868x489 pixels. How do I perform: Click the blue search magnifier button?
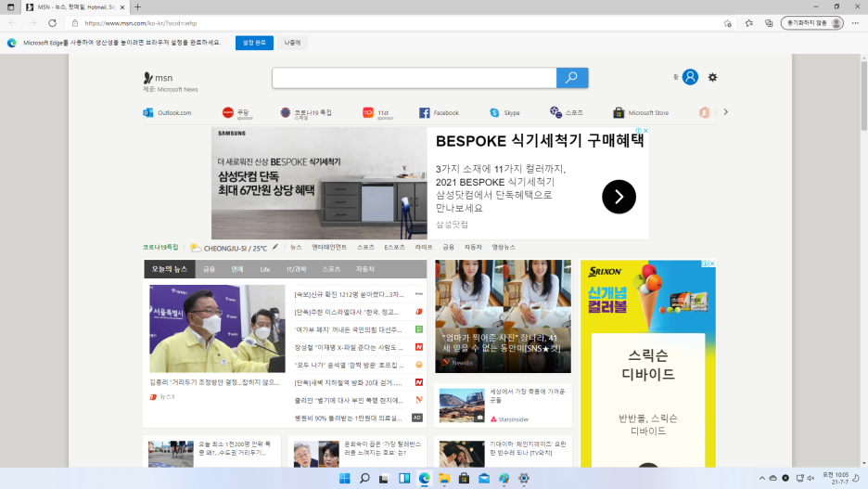pos(572,78)
